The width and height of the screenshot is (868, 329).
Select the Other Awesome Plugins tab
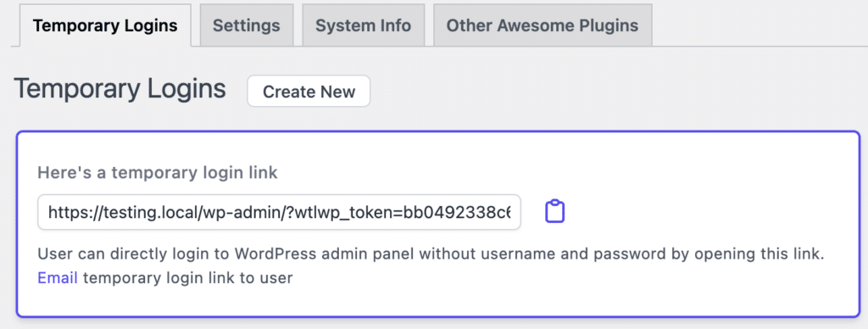(542, 25)
